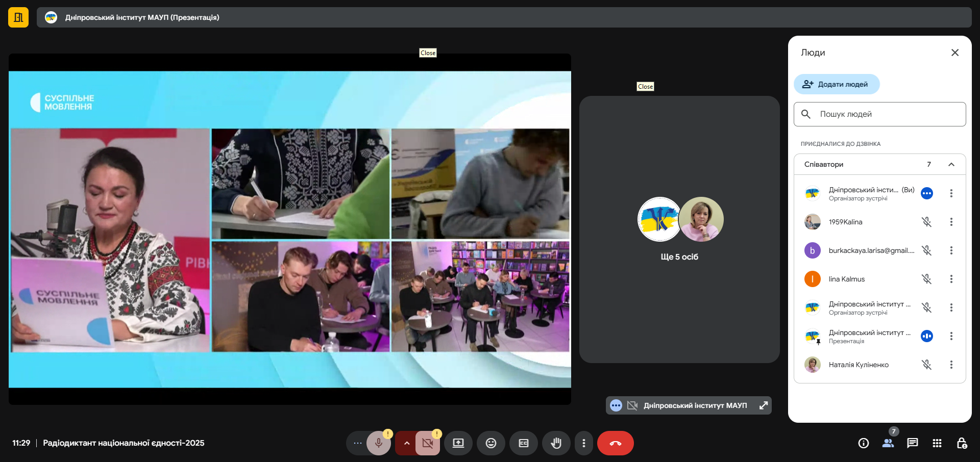Screen dimensions: 980x462
Task: Open more options for 1959Kalina
Action: [951, 222]
